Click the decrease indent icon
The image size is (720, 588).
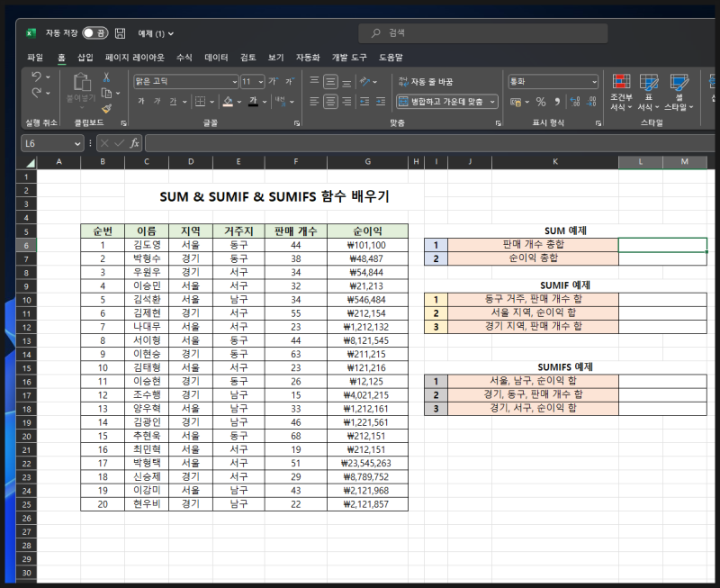364,101
